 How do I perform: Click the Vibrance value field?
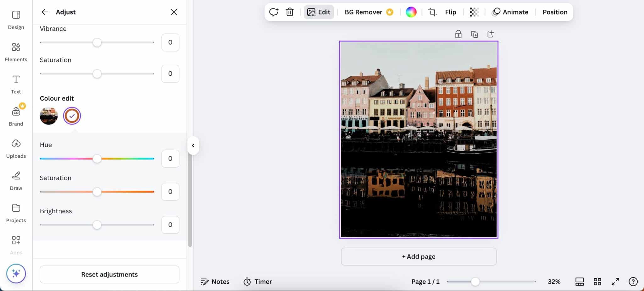click(170, 42)
